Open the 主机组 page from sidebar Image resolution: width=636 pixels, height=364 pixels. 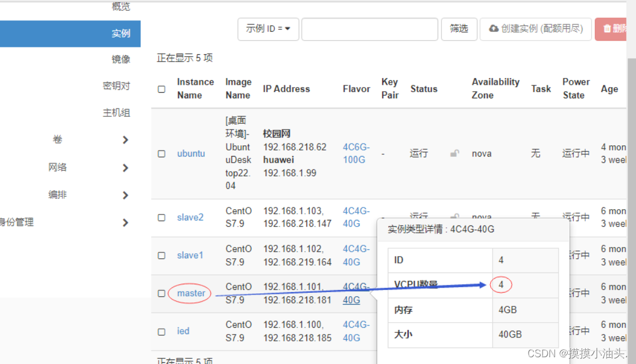pos(116,112)
